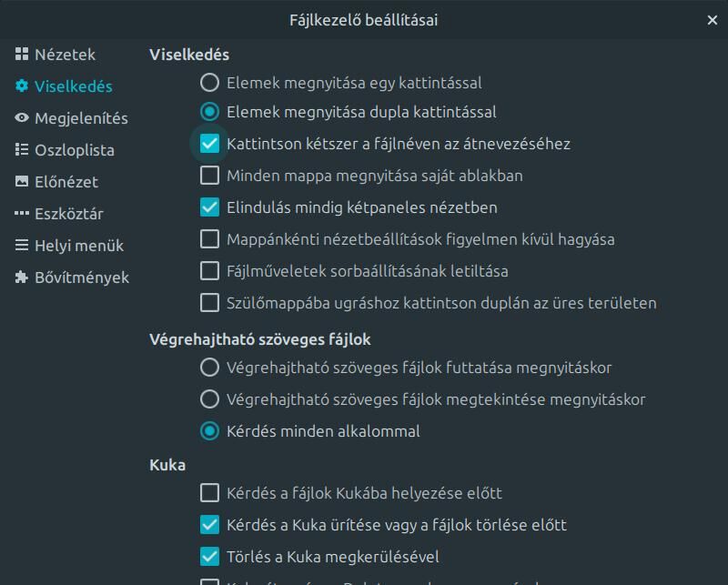
Task: Open the Nézetek grid icon
Action: pos(21,55)
